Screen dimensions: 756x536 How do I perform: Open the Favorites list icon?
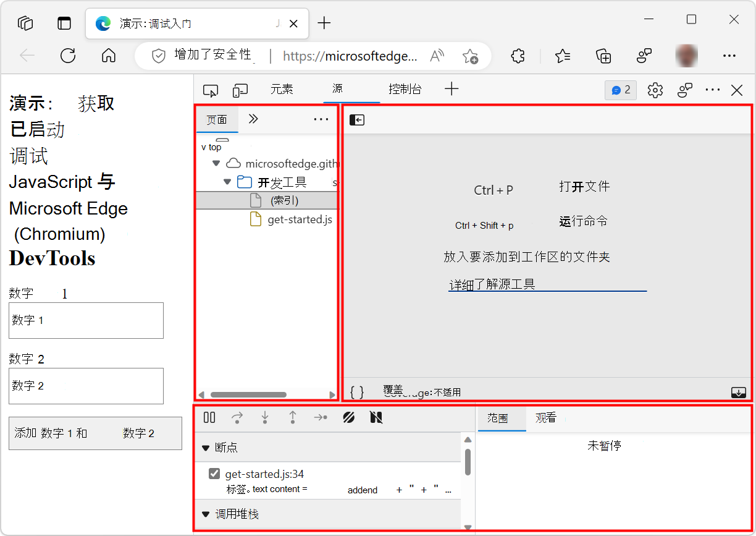(x=562, y=56)
